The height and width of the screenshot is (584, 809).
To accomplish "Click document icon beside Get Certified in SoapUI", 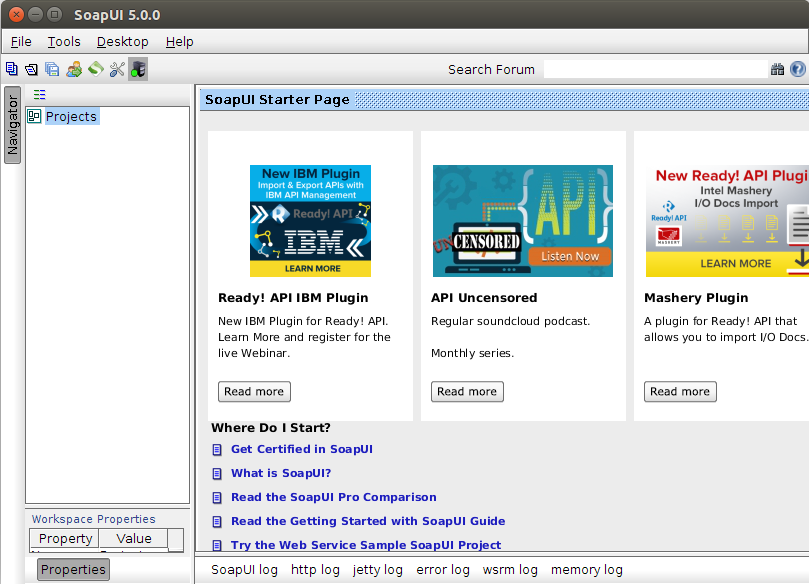I will pyautogui.click(x=217, y=449).
